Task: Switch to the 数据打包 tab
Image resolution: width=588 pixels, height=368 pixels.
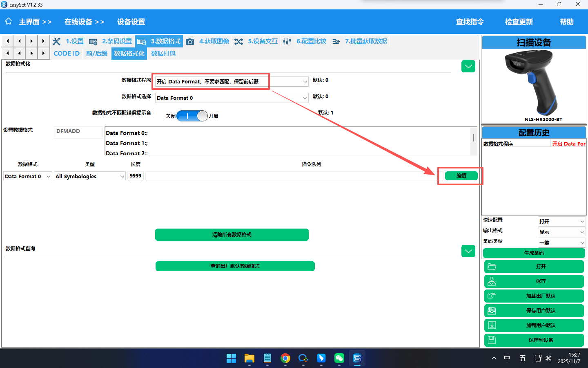Action: coord(163,54)
